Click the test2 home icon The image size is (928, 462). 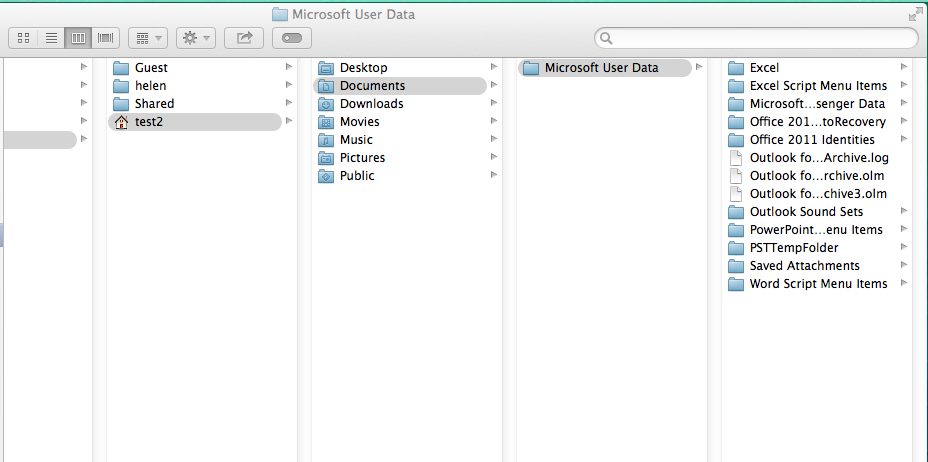(x=121, y=122)
